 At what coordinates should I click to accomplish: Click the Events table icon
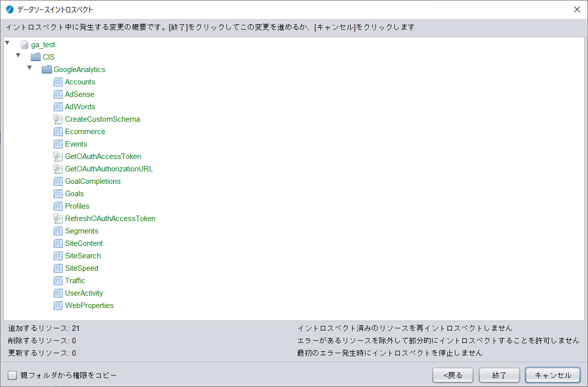click(x=58, y=144)
